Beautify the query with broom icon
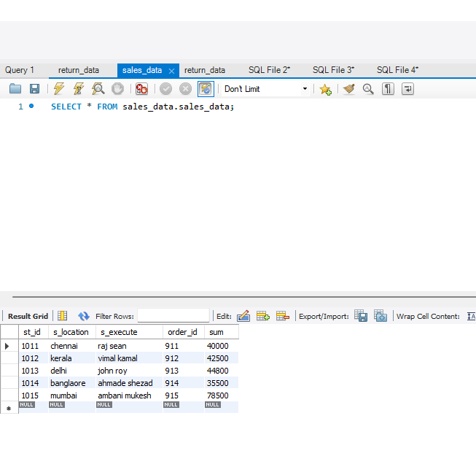 point(349,89)
